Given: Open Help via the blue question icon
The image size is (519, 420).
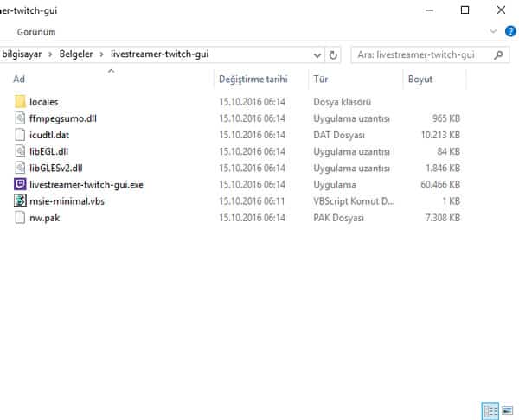Looking at the screenshot, I should (510, 31).
